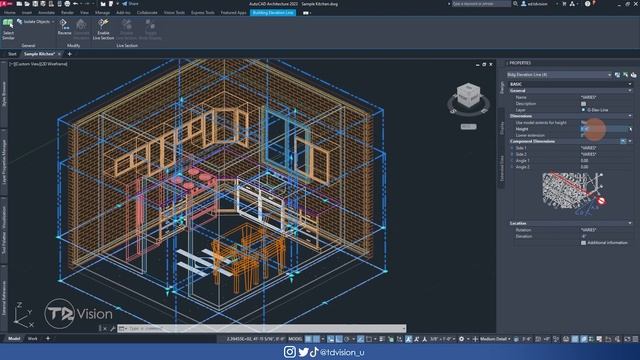This screenshot has width=640, height=360.
Task: Click the workspace switching gear icon
Action: pos(462,339)
